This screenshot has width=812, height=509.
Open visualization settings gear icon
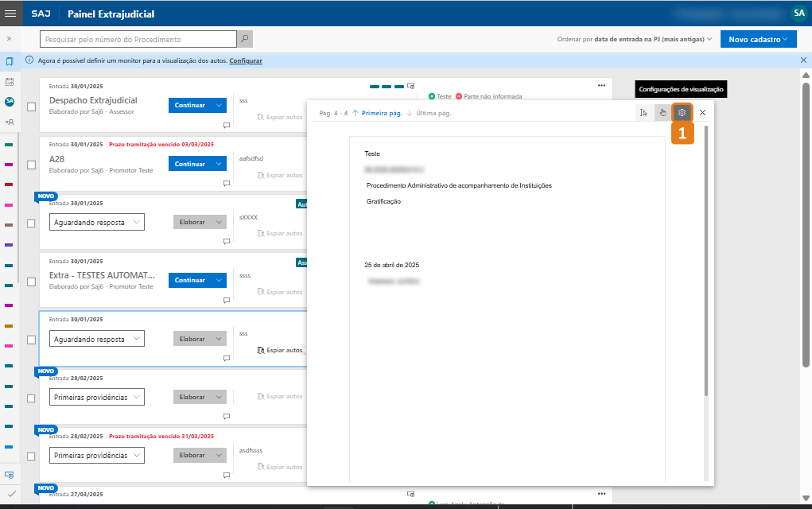pos(682,113)
